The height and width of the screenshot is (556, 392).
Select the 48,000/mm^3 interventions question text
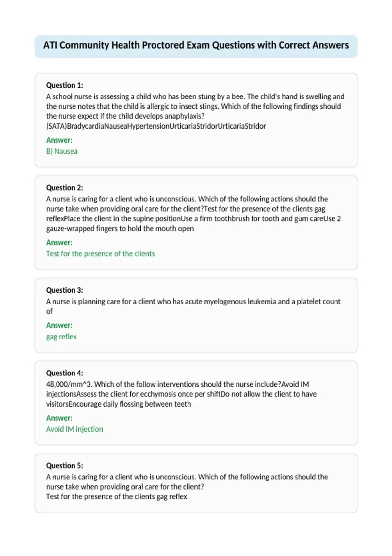point(181,394)
